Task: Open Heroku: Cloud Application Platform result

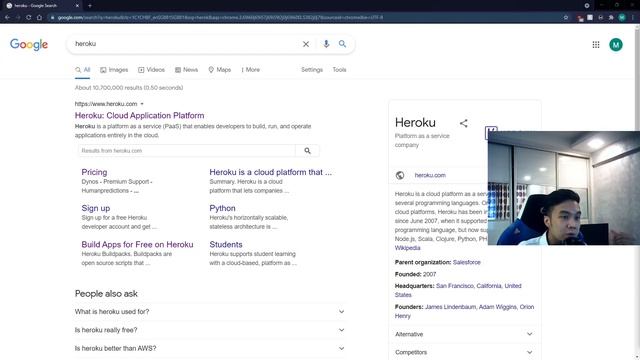Action: click(139, 116)
